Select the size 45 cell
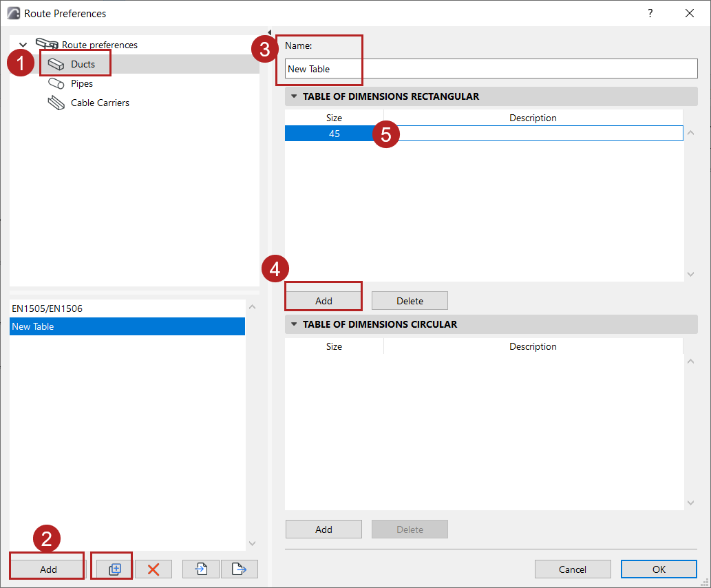Screen dimensions: 711x588 coord(335,134)
